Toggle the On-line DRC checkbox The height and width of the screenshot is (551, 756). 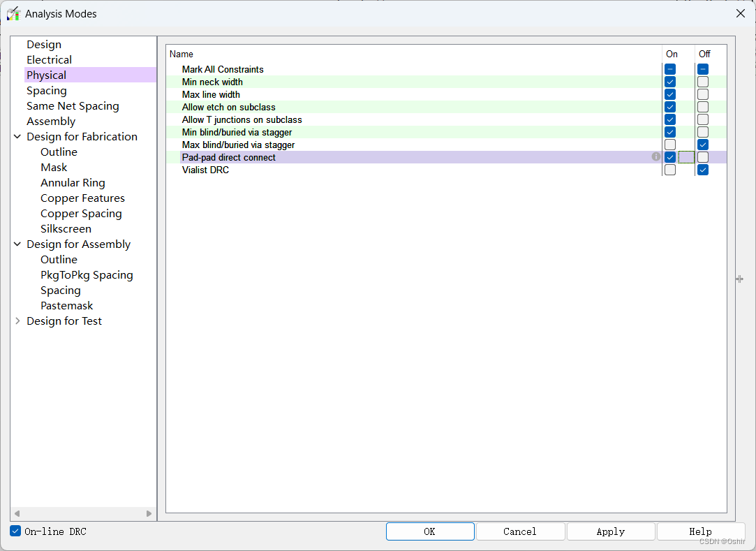coord(15,531)
